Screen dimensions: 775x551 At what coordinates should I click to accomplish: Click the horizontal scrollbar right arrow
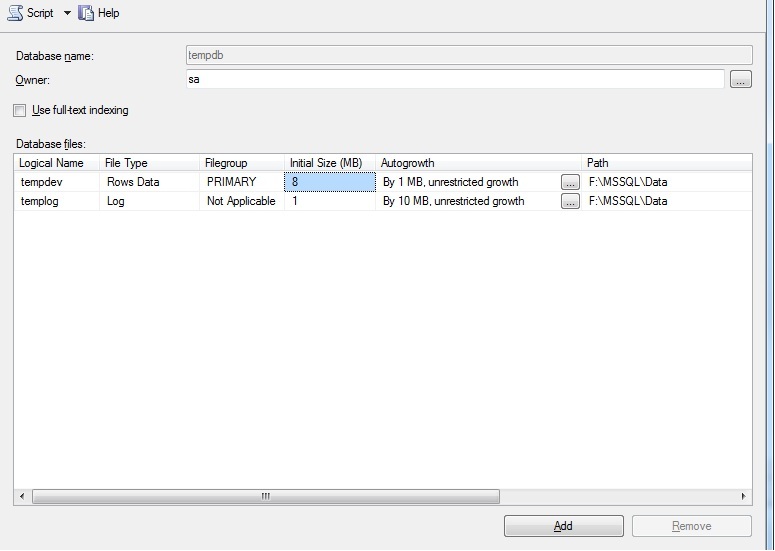click(743, 496)
